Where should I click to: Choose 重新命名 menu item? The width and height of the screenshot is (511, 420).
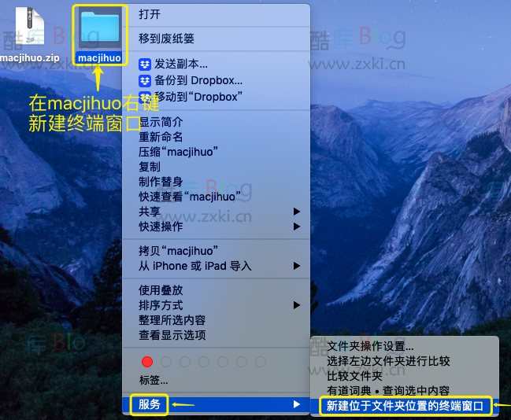click(x=216, y=137)
